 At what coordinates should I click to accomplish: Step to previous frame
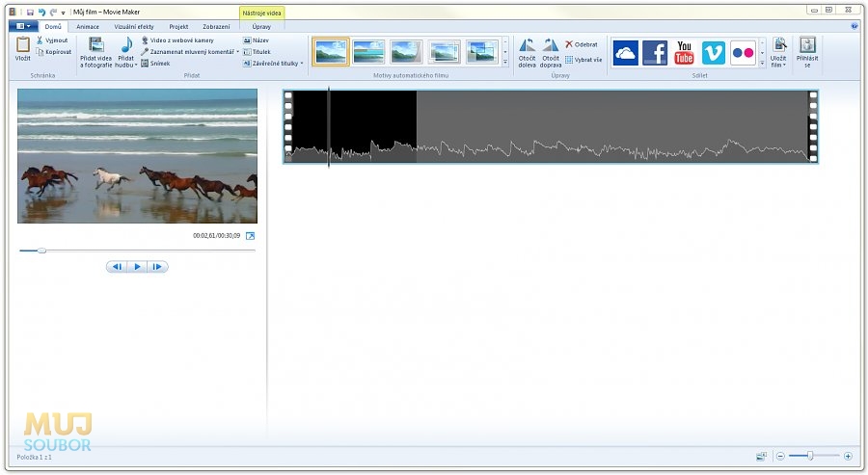(117, 267)
